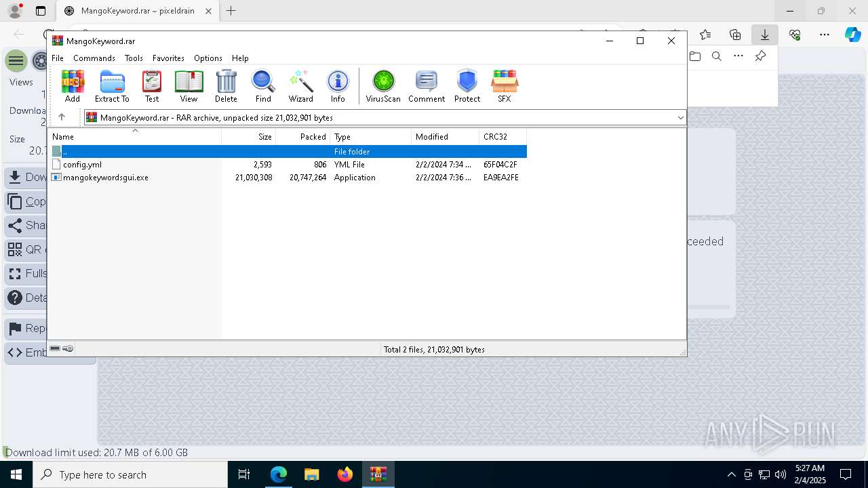Sort files by CRC32 column

pyautogui.click(x=503, y=137)
